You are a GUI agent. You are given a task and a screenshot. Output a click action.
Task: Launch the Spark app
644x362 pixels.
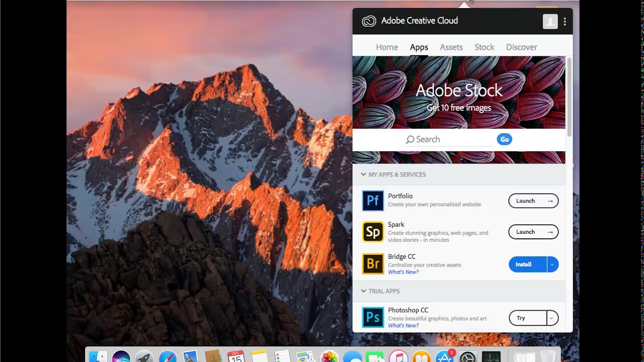click(x=533, y=232)
